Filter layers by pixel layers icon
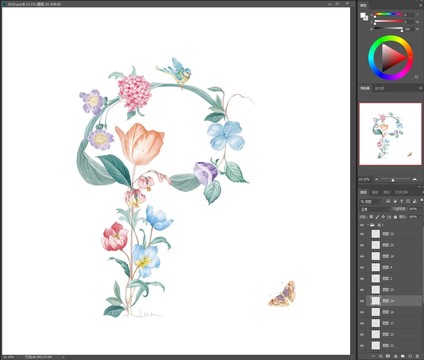Viewport: 424px width, 360px height. pyautogui.click(x=388, y=201)
